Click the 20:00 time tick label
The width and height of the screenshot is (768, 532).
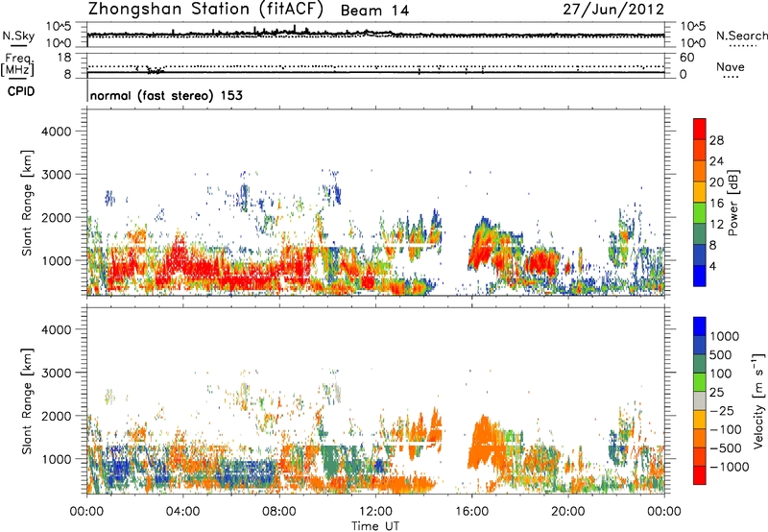pyautogui.click(x=568, y=512)
